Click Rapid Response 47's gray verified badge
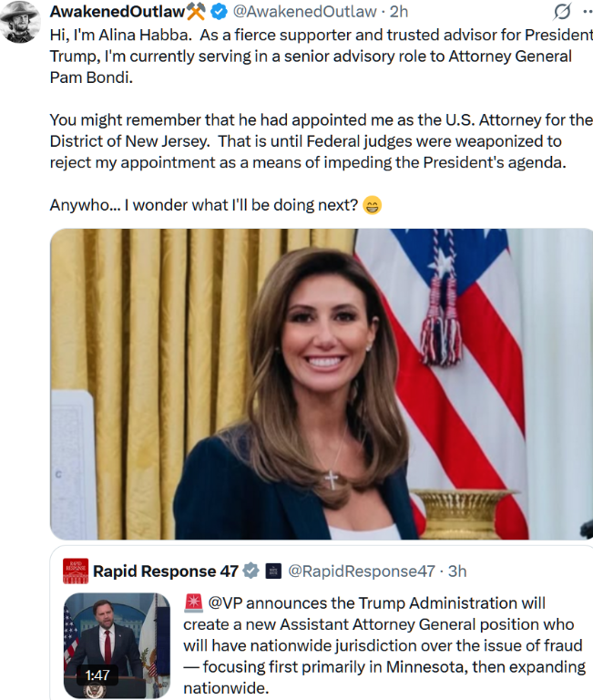The width and height of the screenshot is (593, 700). pyautogui.click(x=250, y=571)
